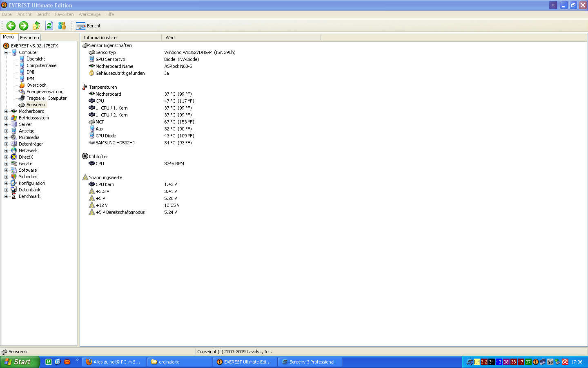
Task: Expand the Betriebssystem tree node
Action: 6,118
